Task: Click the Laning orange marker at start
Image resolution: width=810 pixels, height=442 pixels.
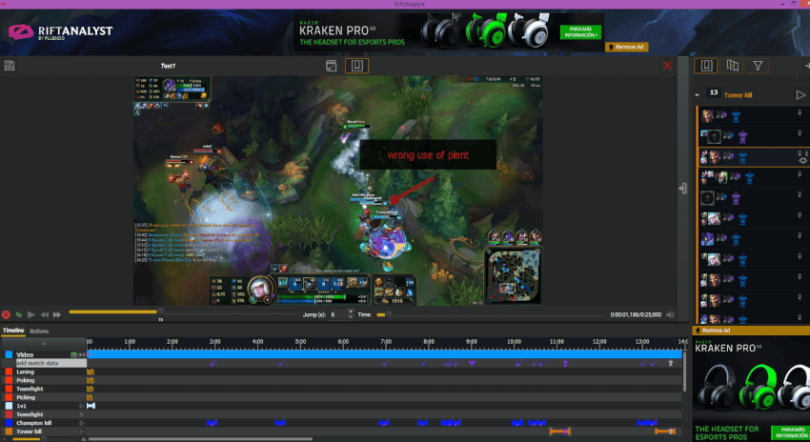Action: click(x=90, y=372)
